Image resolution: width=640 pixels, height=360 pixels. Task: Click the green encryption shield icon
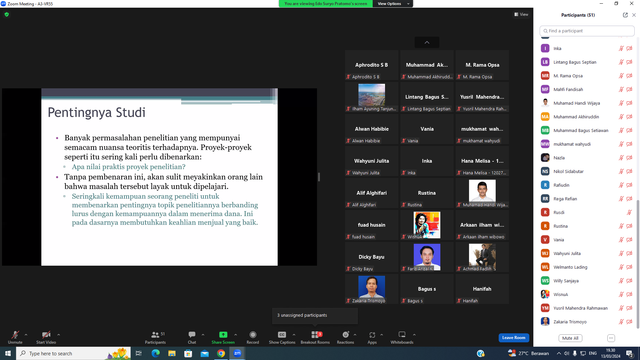tap(7, 14)
